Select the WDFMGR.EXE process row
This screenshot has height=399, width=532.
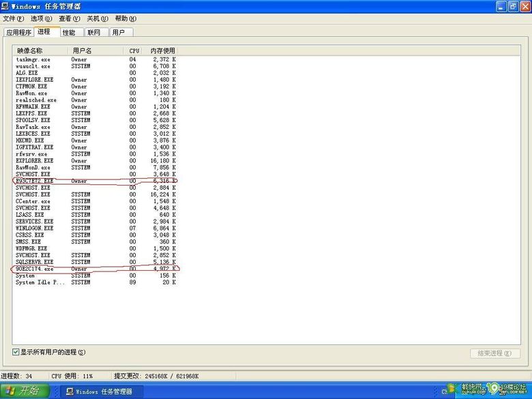(x=95, y=248)
